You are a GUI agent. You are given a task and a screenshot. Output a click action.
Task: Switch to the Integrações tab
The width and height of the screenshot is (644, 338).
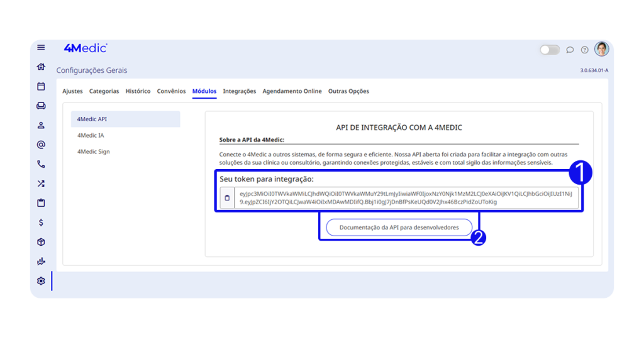tap(239, 91)
